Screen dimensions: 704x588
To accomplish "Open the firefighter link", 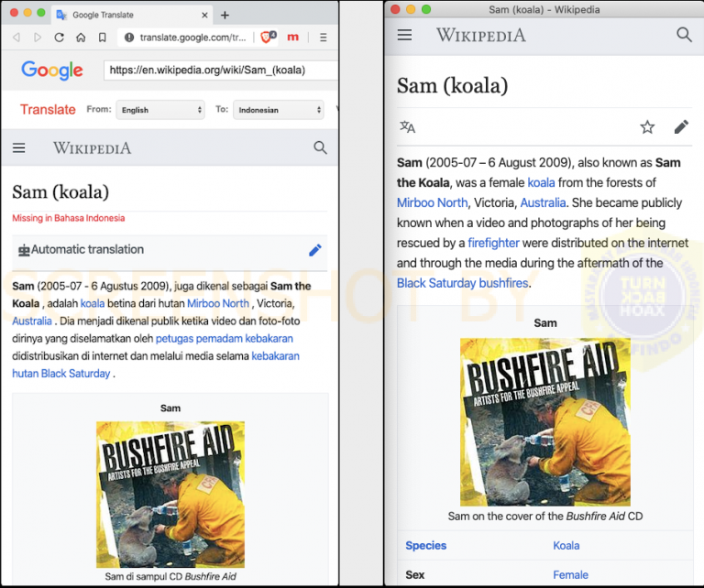I will pyautogui.click(x=493, y=243).
